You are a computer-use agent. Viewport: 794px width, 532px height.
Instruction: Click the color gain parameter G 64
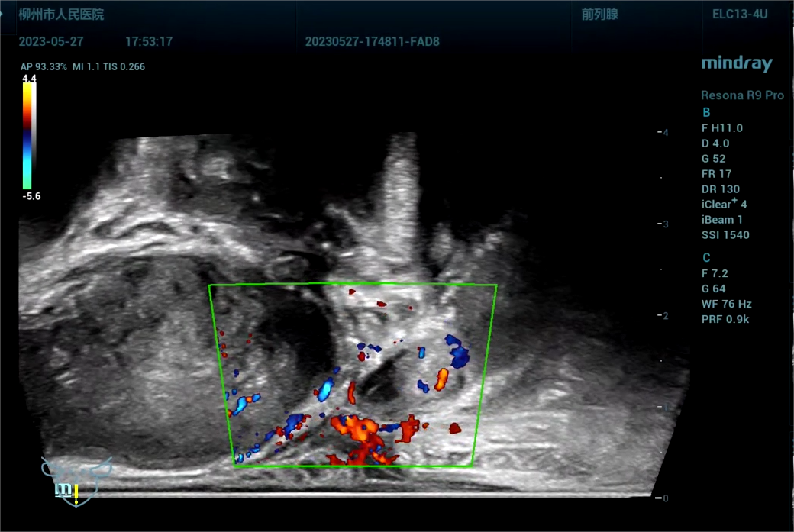[713, 289]
